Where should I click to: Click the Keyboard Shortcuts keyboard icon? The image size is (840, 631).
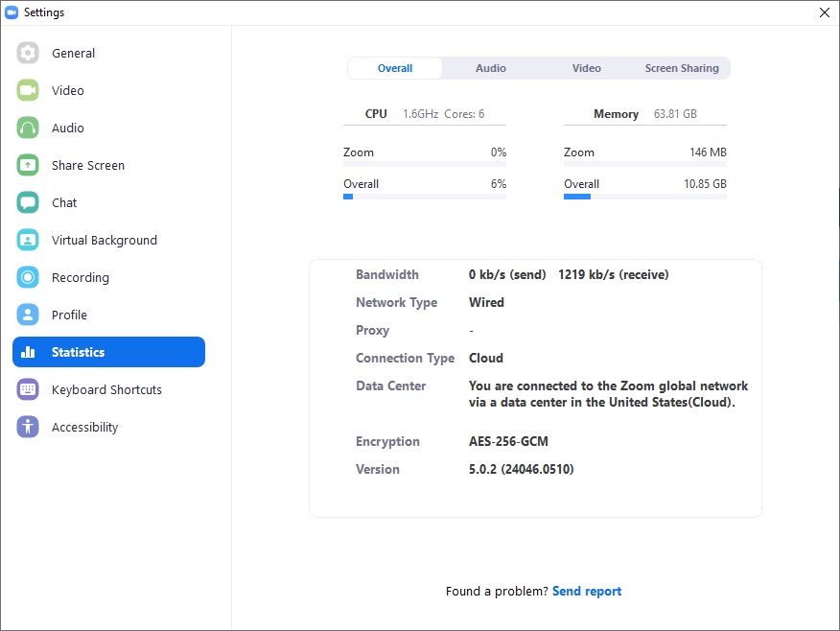pos(28,389)
